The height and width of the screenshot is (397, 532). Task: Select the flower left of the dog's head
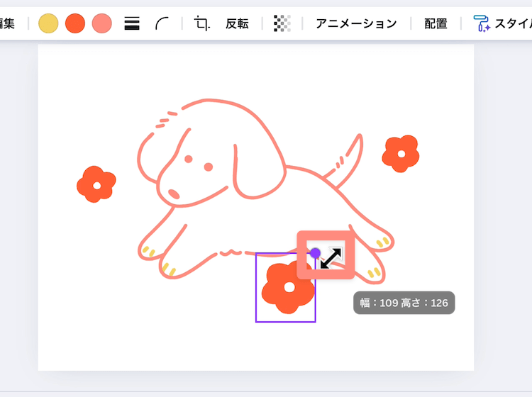96,184
